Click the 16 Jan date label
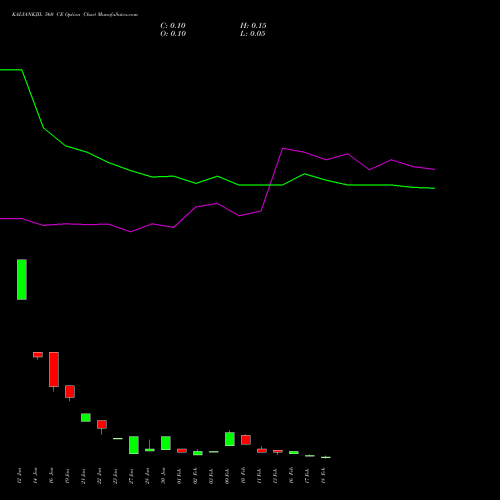 click(x=51, y=476)
